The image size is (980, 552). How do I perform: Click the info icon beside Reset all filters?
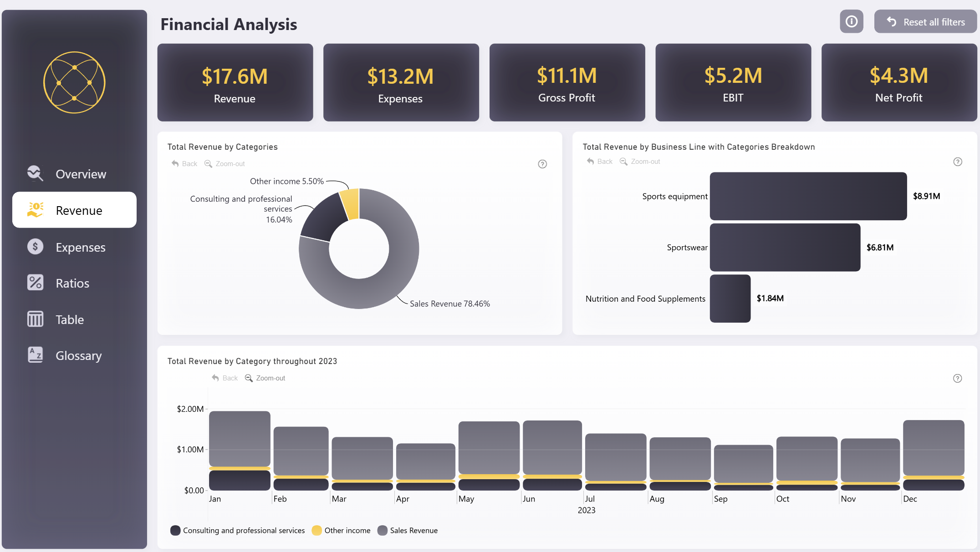coord(851,21)
